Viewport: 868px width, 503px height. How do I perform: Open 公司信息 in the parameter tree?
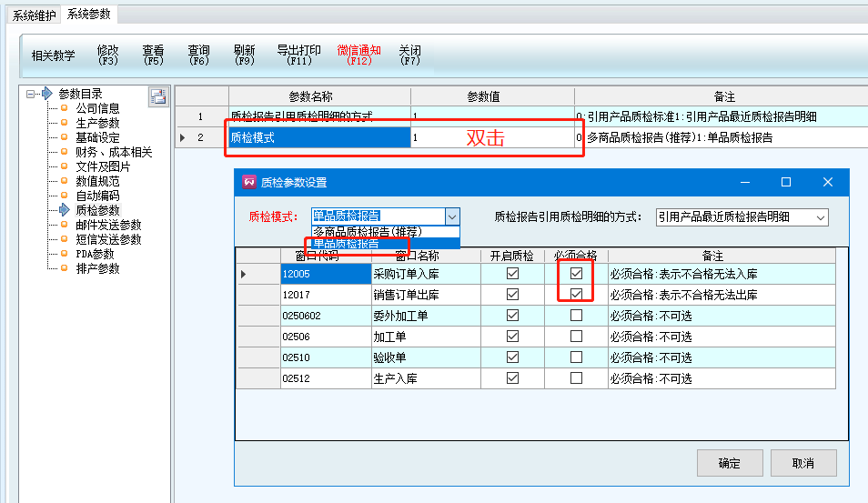(x=96, y=108)
